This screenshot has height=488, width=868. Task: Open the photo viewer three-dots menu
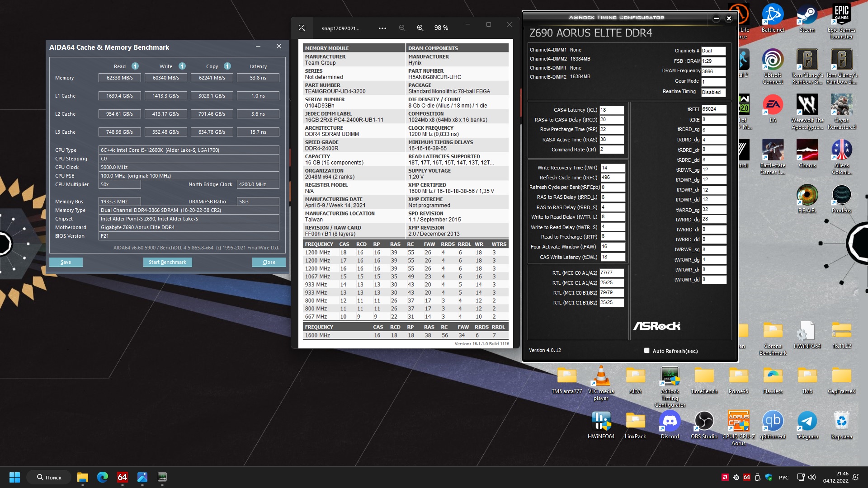click(x=382, y=28)
